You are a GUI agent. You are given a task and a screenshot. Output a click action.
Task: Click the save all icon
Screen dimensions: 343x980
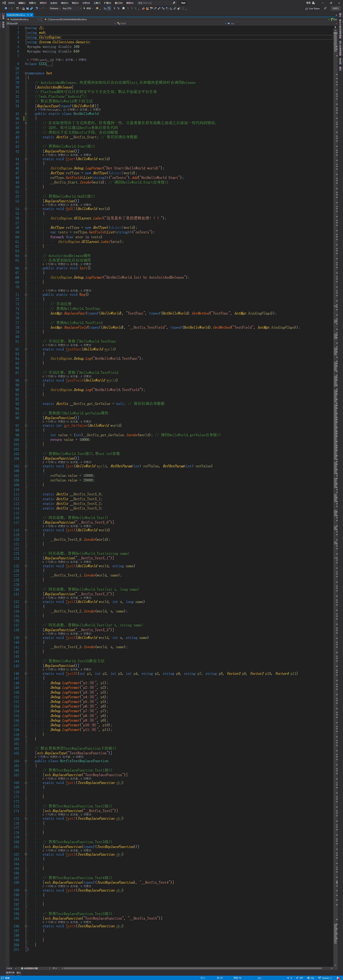[31, 8]
